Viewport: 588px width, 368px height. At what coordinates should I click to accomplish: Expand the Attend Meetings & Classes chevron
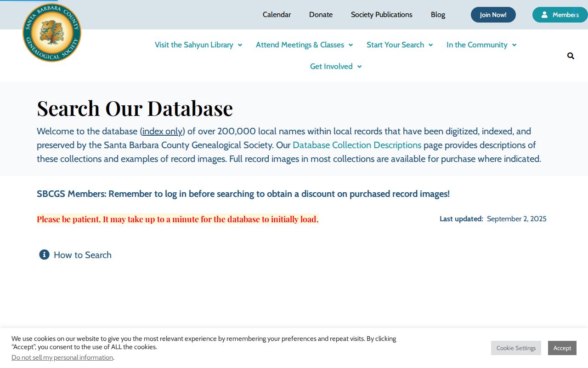(351, 45)
